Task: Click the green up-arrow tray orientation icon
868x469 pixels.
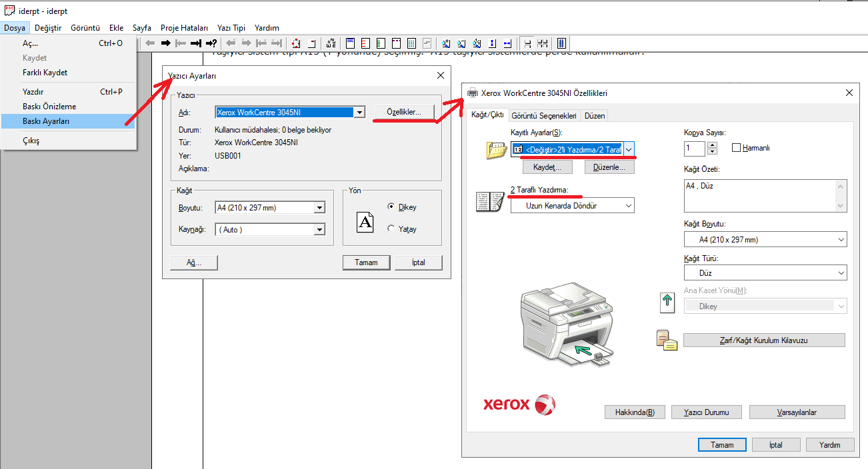Action: 667,302
